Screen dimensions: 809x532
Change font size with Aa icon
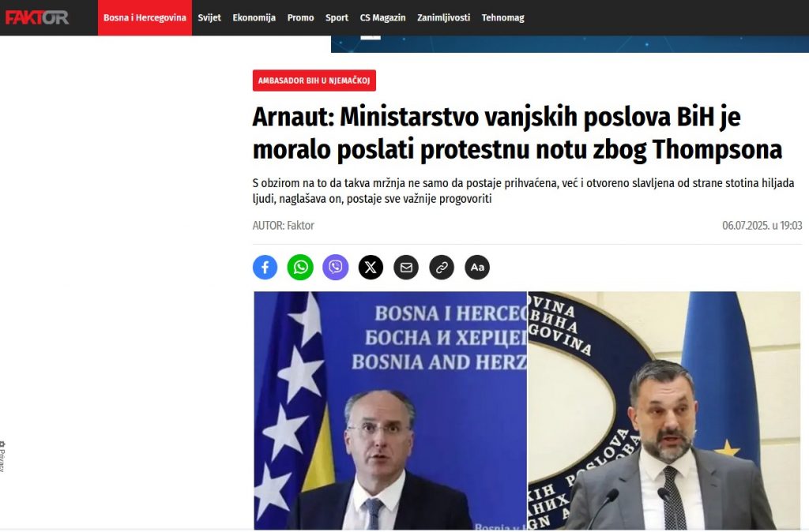[x=477, y=267]
